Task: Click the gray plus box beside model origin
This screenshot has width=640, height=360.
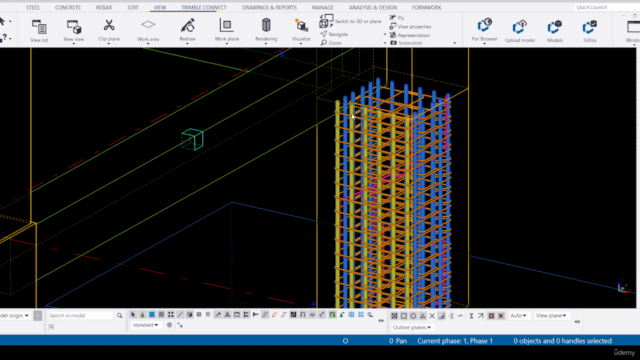Action: pos(38,316)
